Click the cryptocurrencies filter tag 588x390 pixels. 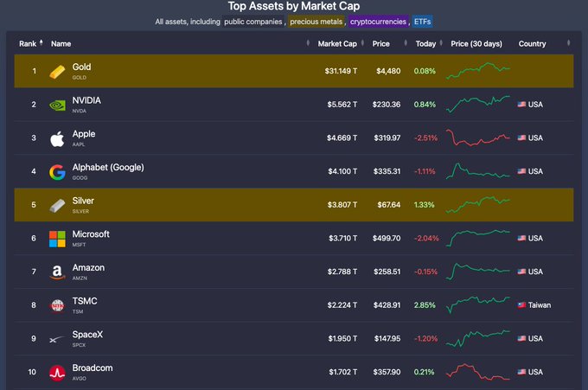pyautogui.click(x=378, y=22)
